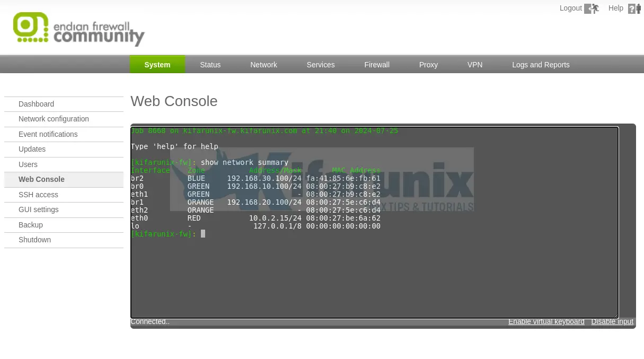The image size is (644, 359).
Task: Select the br0 interface name
Action: pyautogui.click(x=137, y=186)
